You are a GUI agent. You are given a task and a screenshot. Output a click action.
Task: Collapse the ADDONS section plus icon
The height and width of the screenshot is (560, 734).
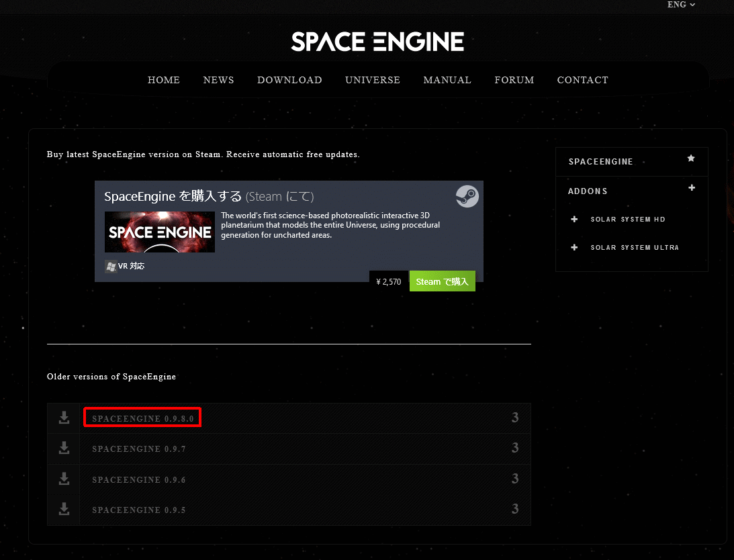coord(692,188)
